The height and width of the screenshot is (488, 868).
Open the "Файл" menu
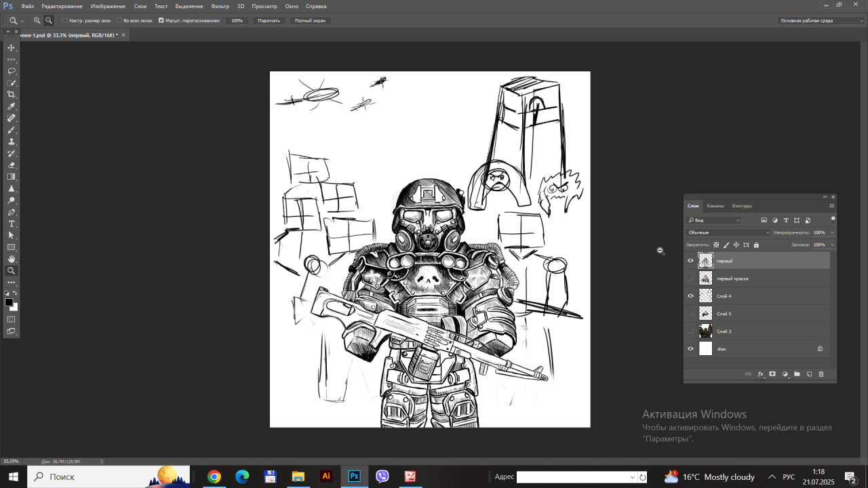click(x=28, y=6)
